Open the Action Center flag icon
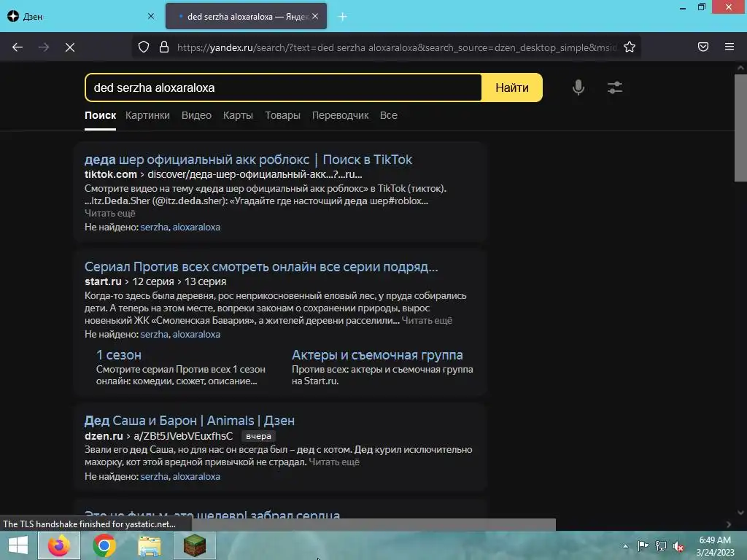The width and height of the screenshot is (747, 560). [x=643, y=546]
